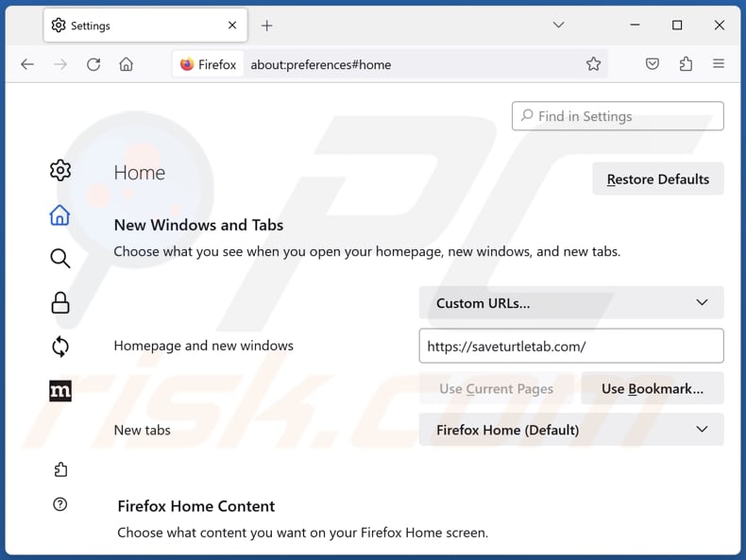Expand the Firefox Home (Default) dropdown
This screenshot has height=560, width=746.
(571, 430)
